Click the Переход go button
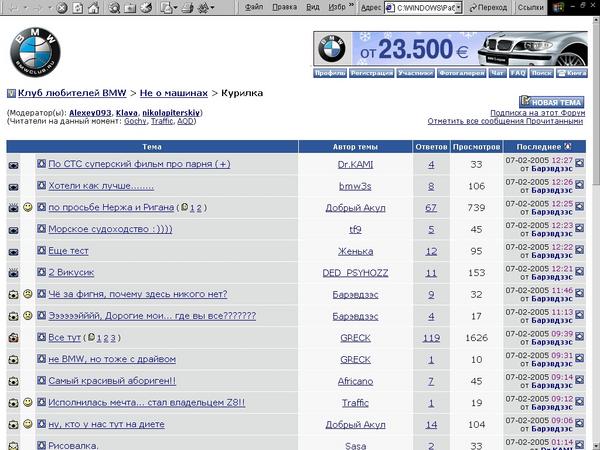 488,7
